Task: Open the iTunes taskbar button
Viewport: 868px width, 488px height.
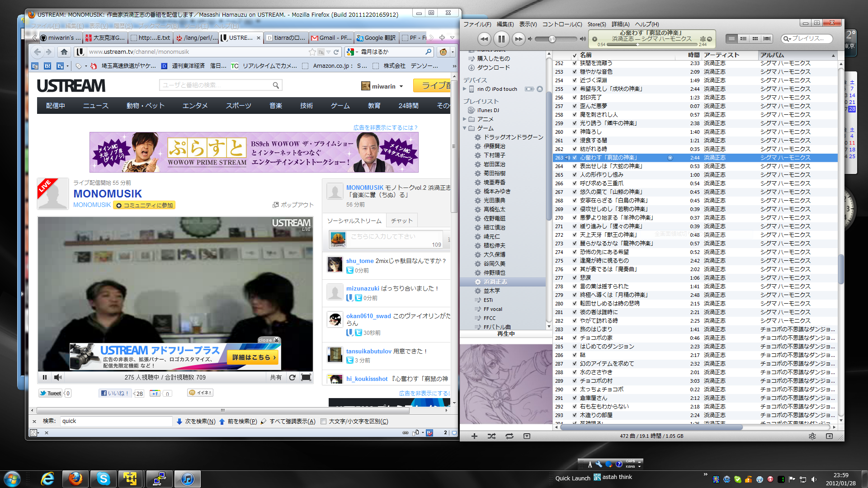Action: click(x=187, y=479)
